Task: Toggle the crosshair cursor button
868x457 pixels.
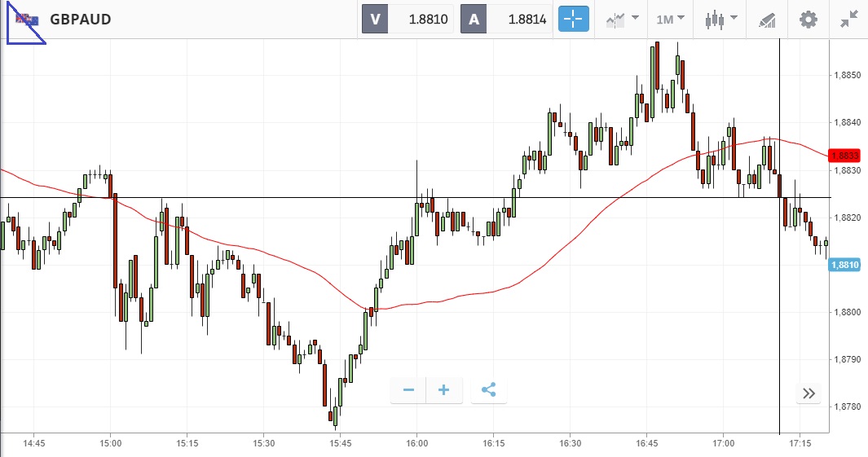Action: [x=573, y=20]
